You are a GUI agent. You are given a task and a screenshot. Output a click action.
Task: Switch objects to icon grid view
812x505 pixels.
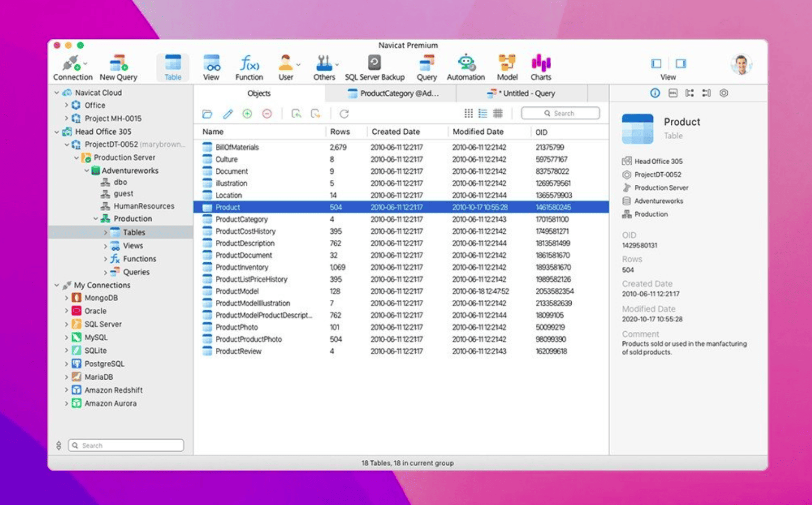(x=468, y=113)
